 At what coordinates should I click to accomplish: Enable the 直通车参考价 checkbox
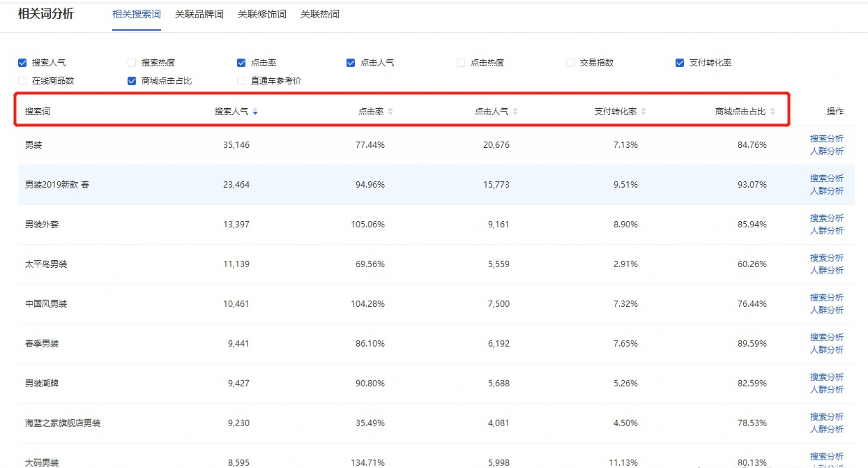pyautogui.click(x=241, y=81)
